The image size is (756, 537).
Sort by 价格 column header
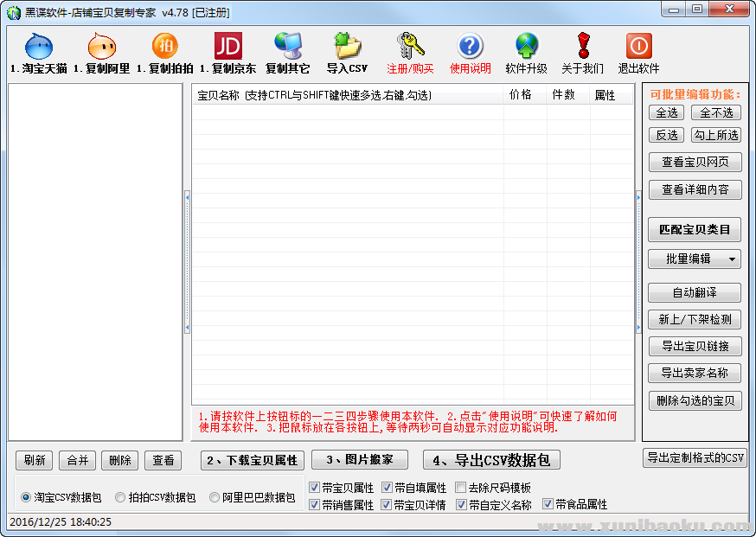click(x=521, y=95)
